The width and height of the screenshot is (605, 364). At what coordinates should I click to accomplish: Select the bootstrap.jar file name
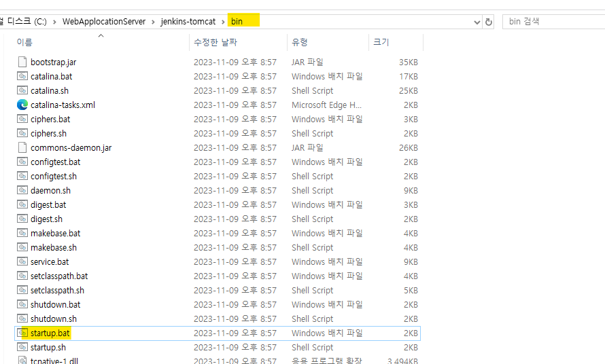(53, 62)
